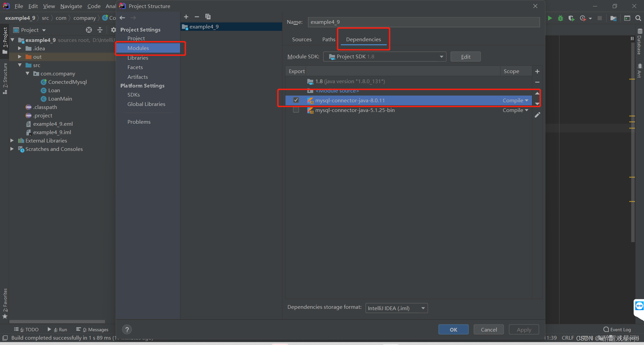Click the Edit button next to Project SDK
The width and height of the screenshot is (644, 345).
coord(465,56)
